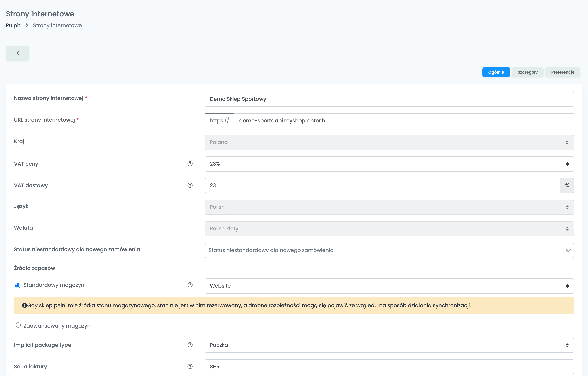
Task: Click the Seria faktury SHR field
Action: coord(389,367)
